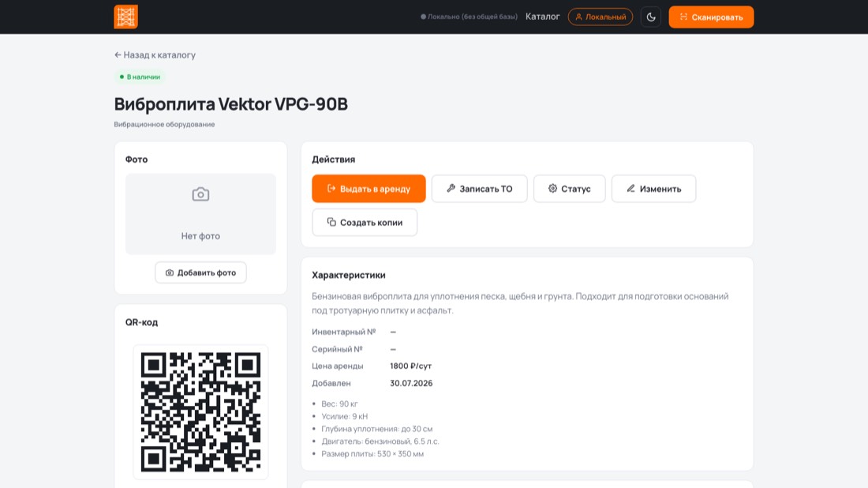868x488 pixels.
Task: Open the orange scaffold logo home icon
Action: (125, 17)
